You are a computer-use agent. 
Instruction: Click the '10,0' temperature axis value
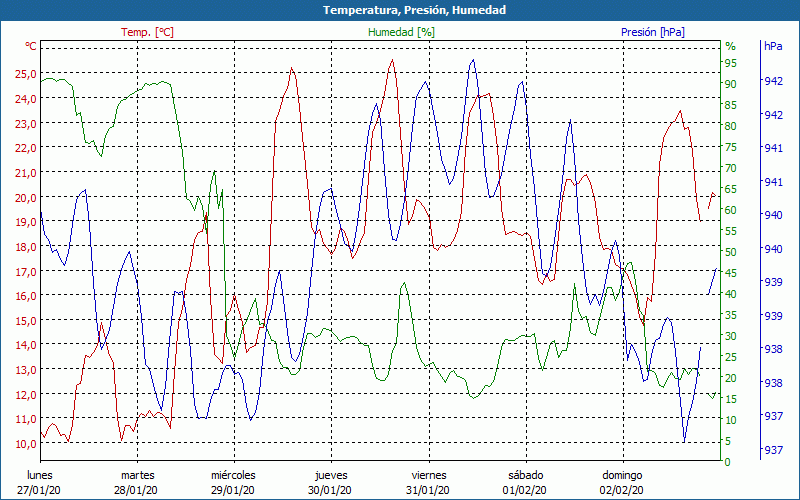26,444
